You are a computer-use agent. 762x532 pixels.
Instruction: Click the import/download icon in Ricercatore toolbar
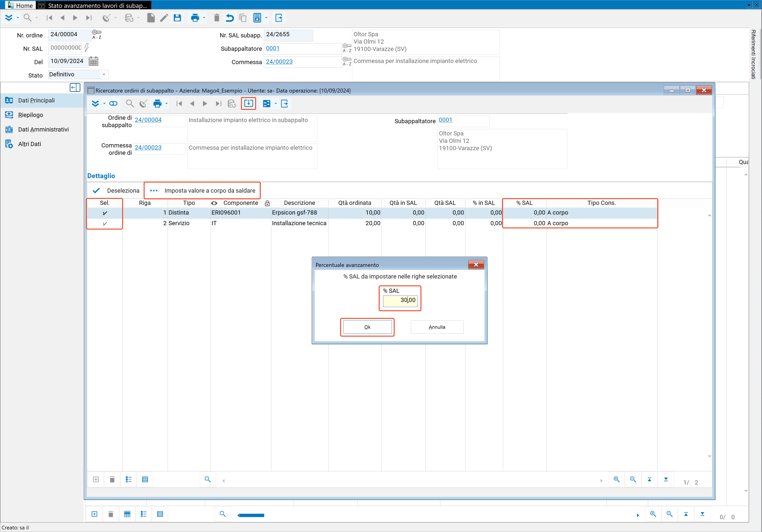point(249,104)
